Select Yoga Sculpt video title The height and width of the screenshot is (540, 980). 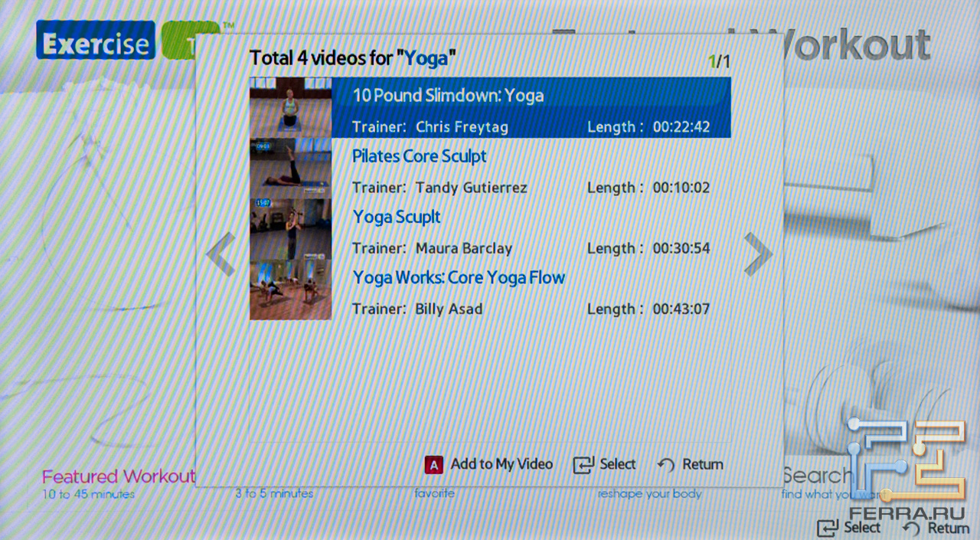(x=397, y=217)
